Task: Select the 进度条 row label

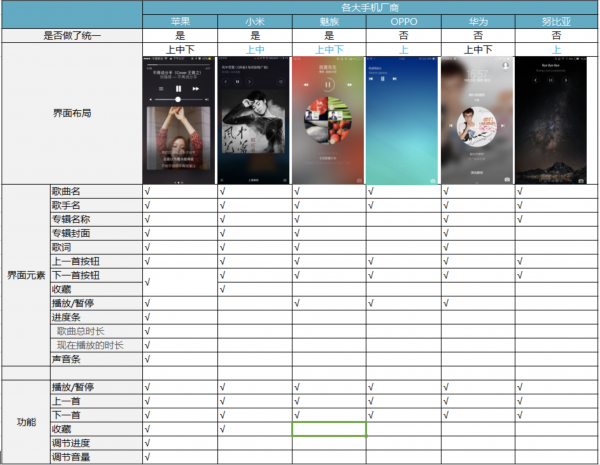Action: 96,317
